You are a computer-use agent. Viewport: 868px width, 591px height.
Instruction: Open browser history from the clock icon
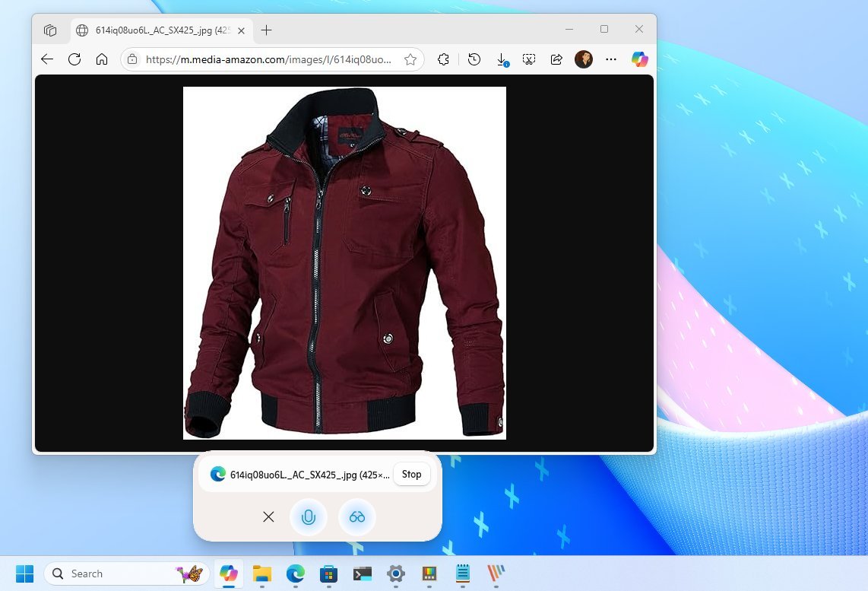tap(474, 59)
